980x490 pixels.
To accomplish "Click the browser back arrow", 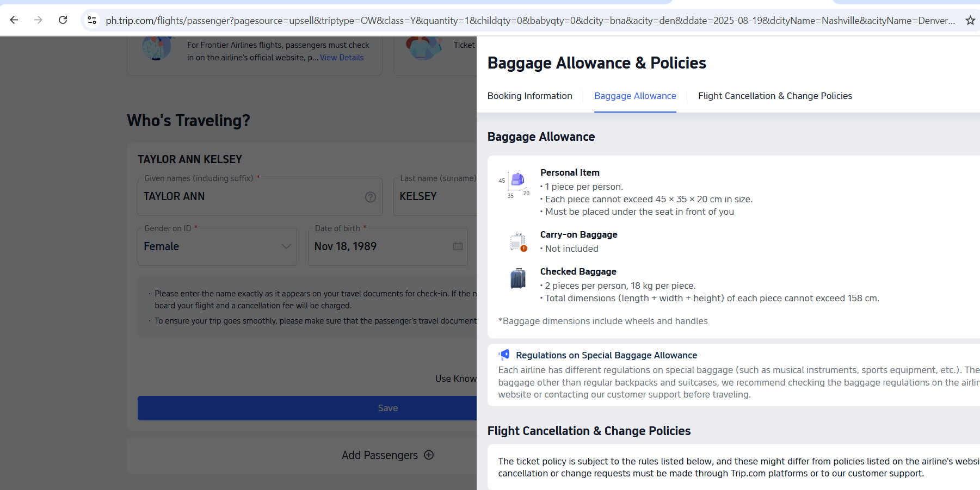I will pyautogui.click(x=14, y=20).
